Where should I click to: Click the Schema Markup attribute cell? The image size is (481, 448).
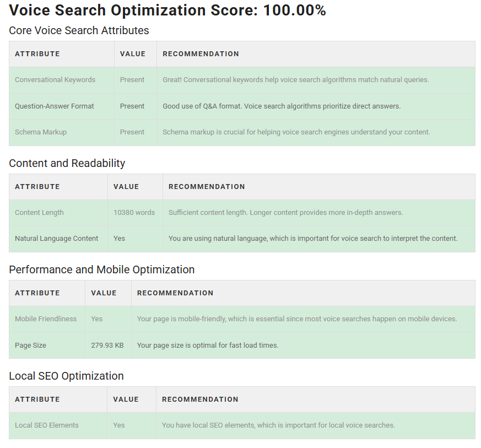(x=41, y=132)
